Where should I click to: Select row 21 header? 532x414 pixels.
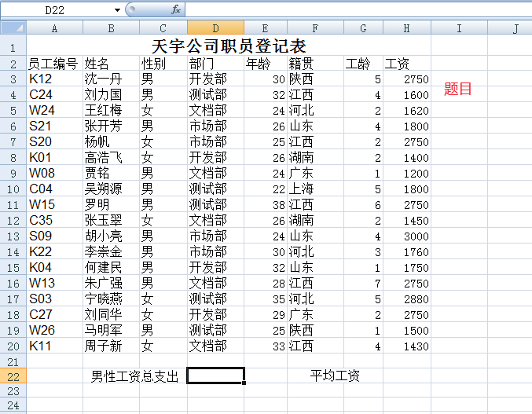coord(13,361)
